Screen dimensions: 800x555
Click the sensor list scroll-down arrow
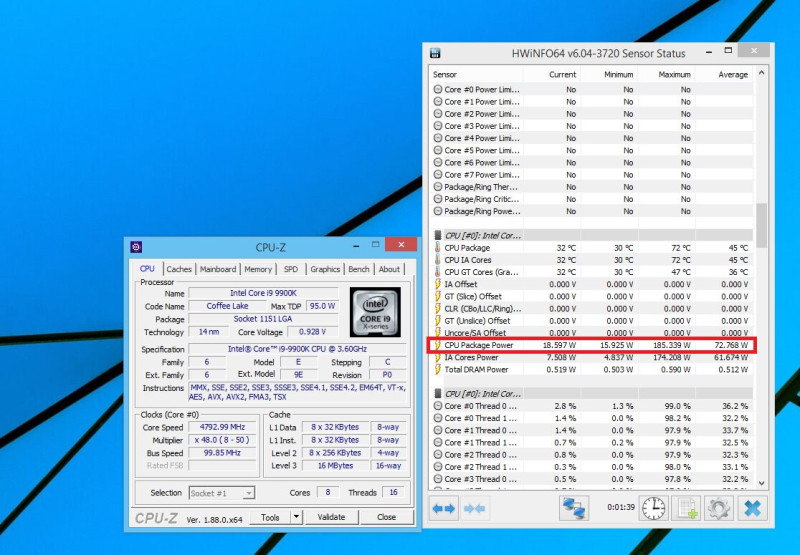pos(761,483)
